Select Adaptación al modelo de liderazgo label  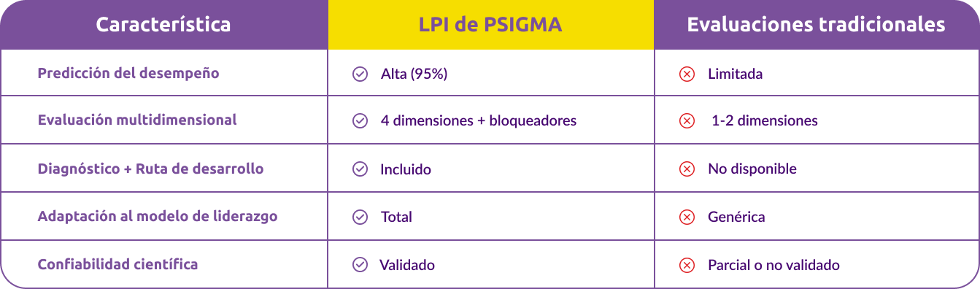coord(158,216)
